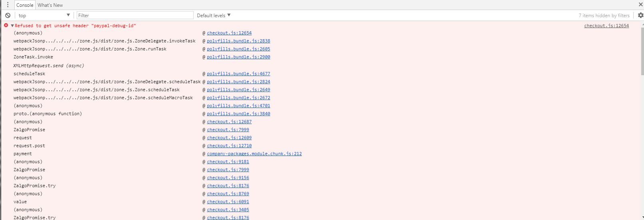Open checkout.js:3405 link

[x=228, y=210]
